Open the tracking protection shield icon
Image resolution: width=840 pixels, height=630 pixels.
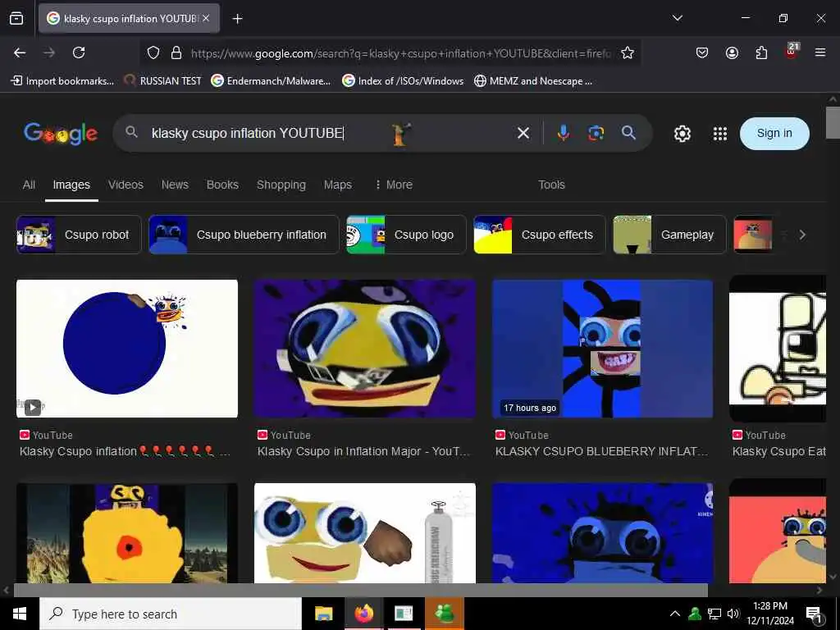153,52
